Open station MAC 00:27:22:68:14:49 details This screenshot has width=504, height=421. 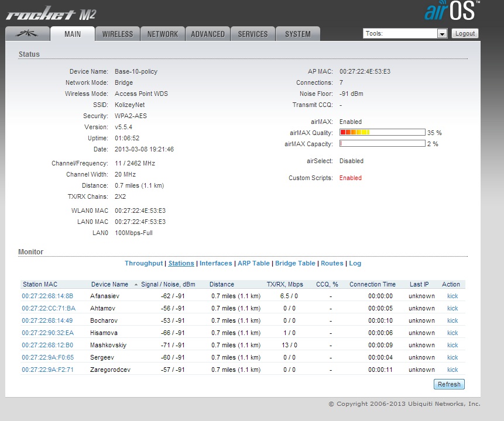pos(47,320)
